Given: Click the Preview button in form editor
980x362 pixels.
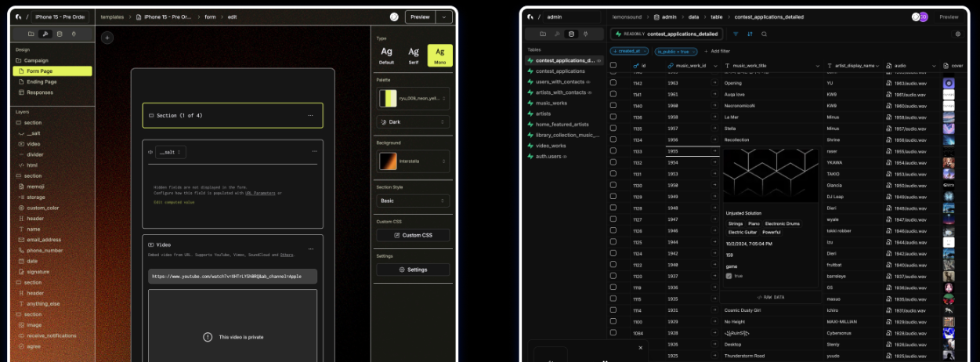Looking at the screenshot, I should 421,16.
